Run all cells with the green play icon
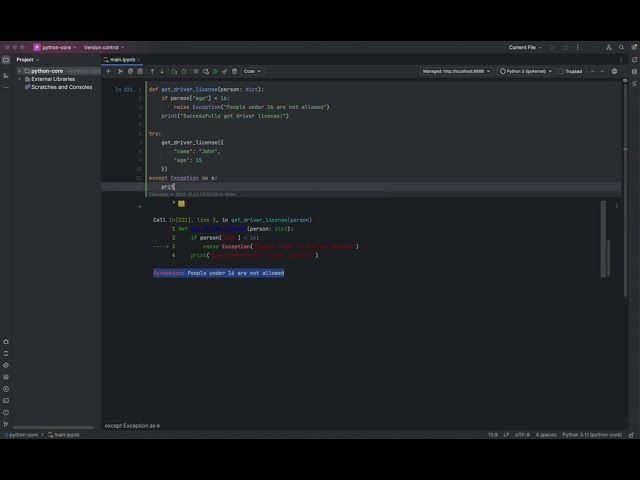Image resolution: width=640 pixels, height=480 pixels. [x=216, y=71]
